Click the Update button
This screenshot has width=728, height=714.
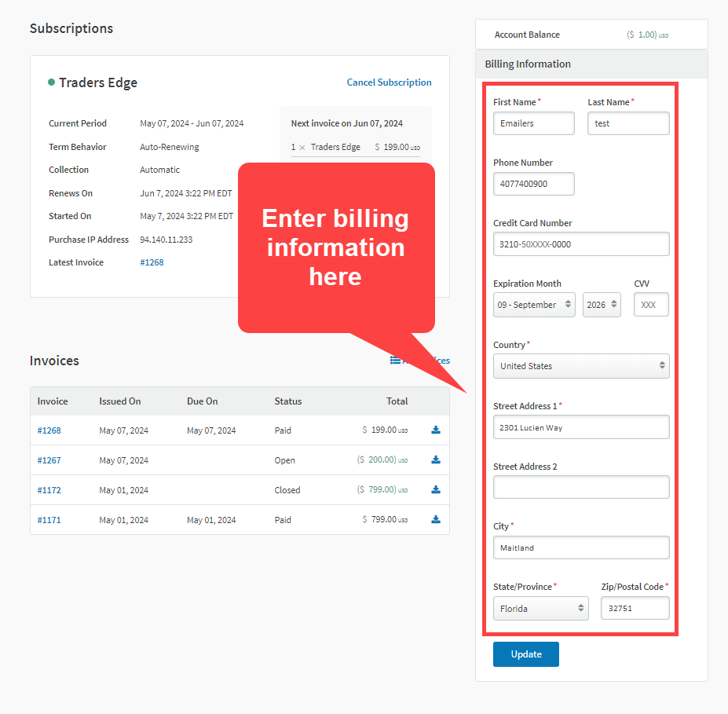coord(525,654)
